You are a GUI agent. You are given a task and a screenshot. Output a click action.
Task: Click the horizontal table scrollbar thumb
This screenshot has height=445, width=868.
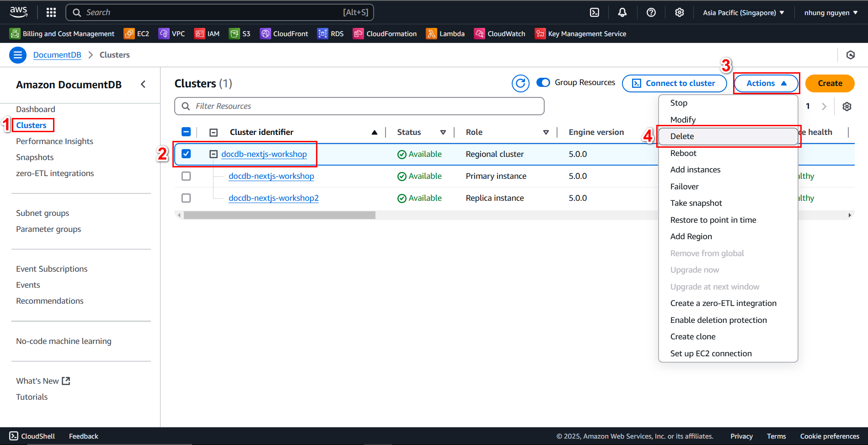tap(279, 215)
